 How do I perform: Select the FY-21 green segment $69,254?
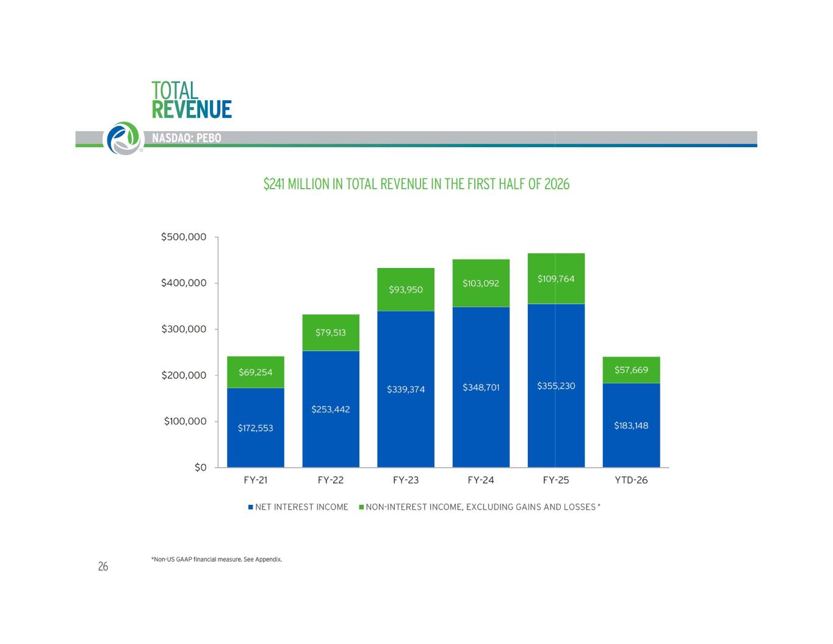click(256, 372)
